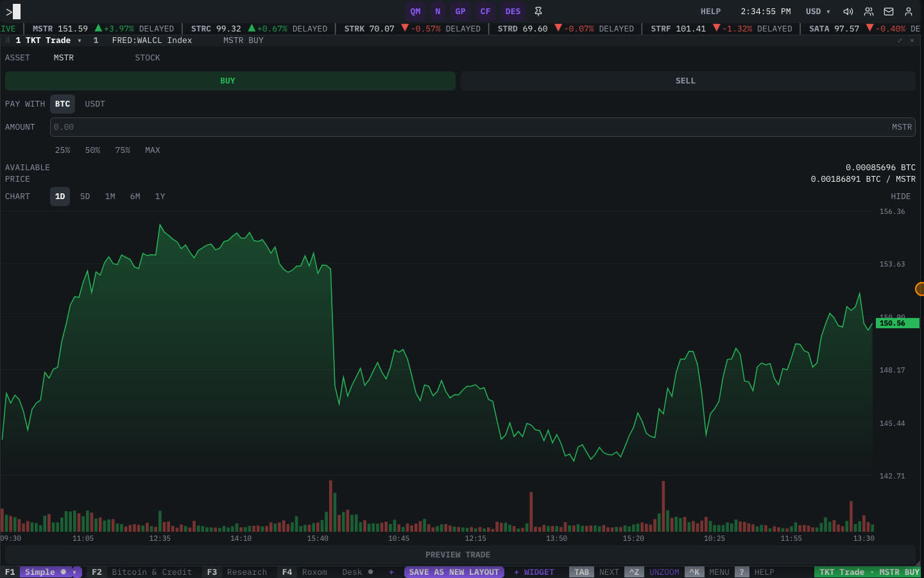The image size is (924, 578).
Task: Set amount using MAX shortcut
Action: click(x=152, y=150)
